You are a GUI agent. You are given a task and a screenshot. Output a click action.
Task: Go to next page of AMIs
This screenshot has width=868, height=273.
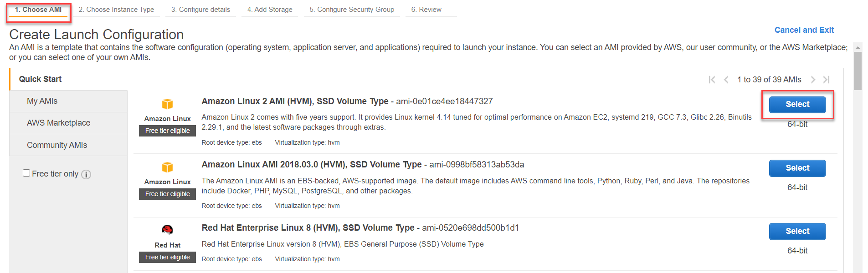(x=813, y=80)
